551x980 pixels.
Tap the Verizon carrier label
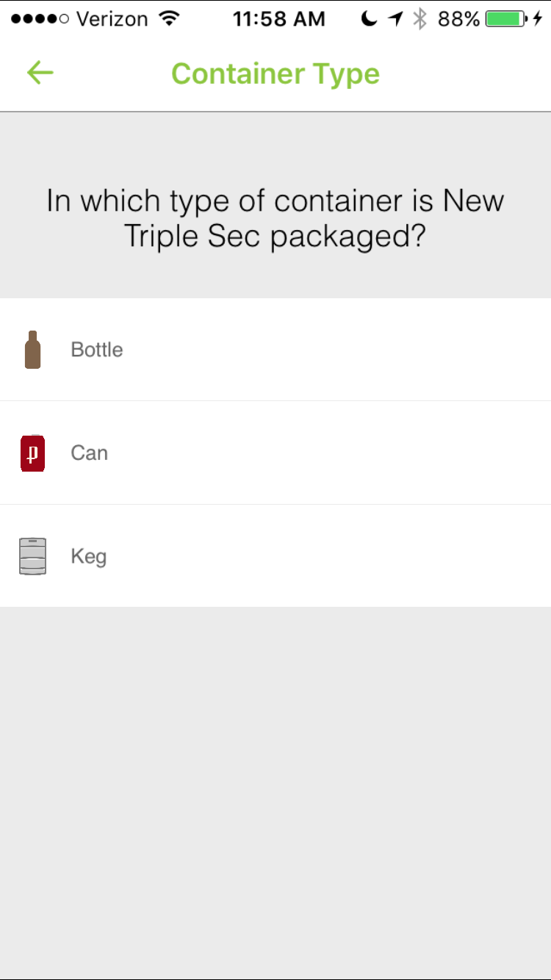pos(112,19)
